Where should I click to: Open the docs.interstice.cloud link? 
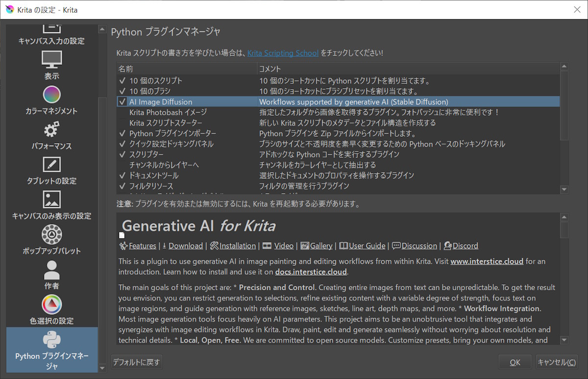click(x=311, y=272)
